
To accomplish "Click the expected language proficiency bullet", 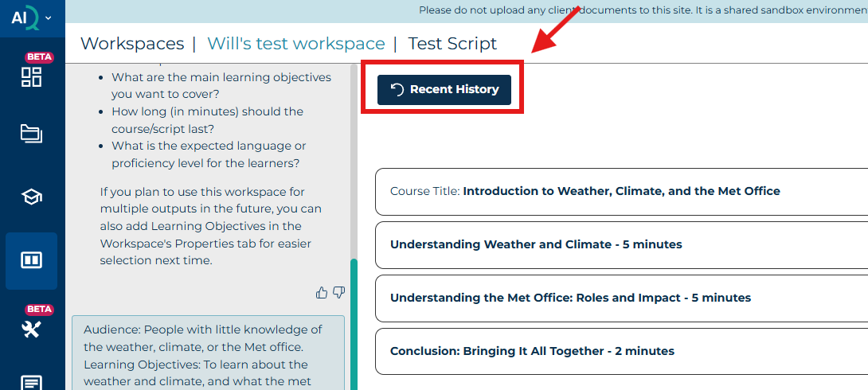I will (x=209, y=155).
